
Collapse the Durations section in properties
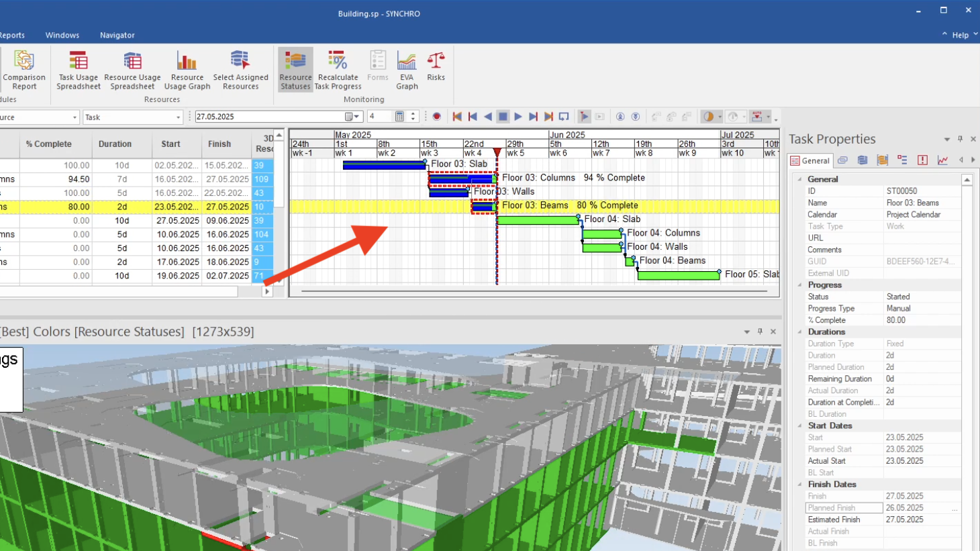pyautogui.click(x=799, y=332)
